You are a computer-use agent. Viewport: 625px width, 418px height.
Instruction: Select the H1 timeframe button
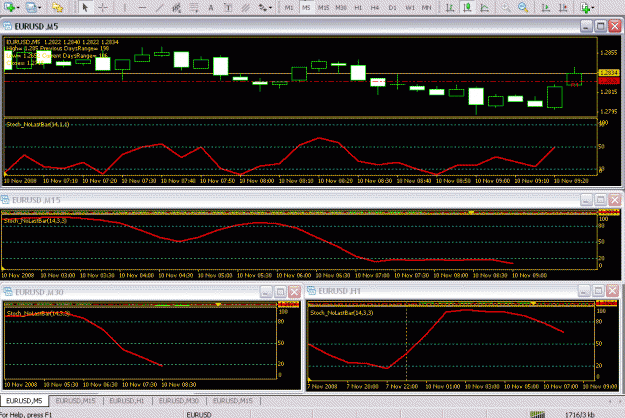pyautogui.click(x=358, y=7)
